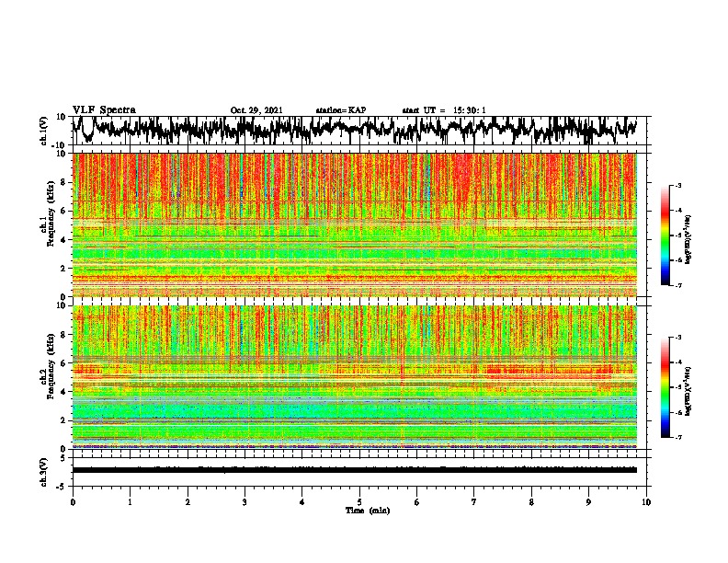
Task: Click the time axis tick label '10'
Action: pyautogui.click(x=646, y=502)
